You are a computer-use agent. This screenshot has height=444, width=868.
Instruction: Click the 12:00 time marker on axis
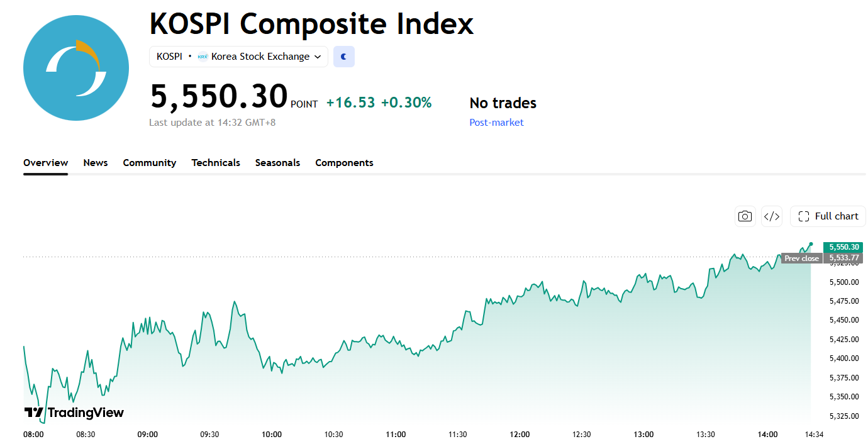click(x=520, y=434)
